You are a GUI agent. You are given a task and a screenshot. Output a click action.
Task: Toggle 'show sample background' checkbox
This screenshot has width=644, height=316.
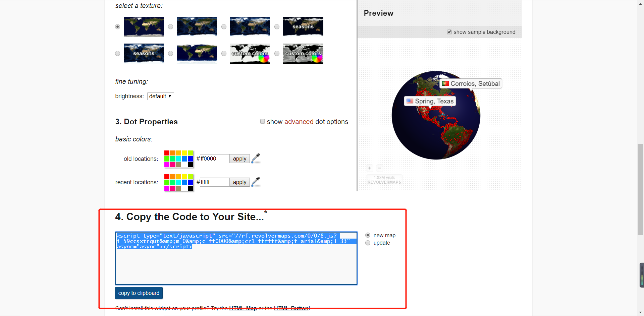(x=449, y=32)
